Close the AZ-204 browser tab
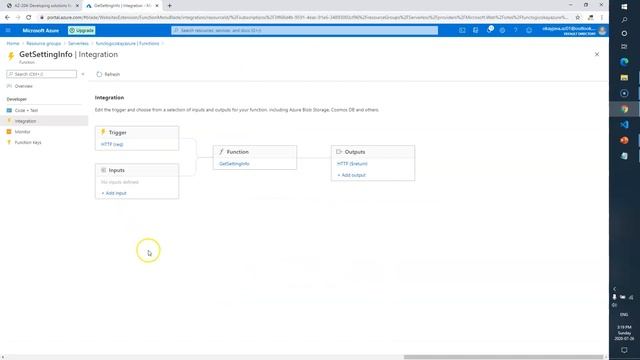This screenshot has width=640, height=360. (x=77, y=6)
